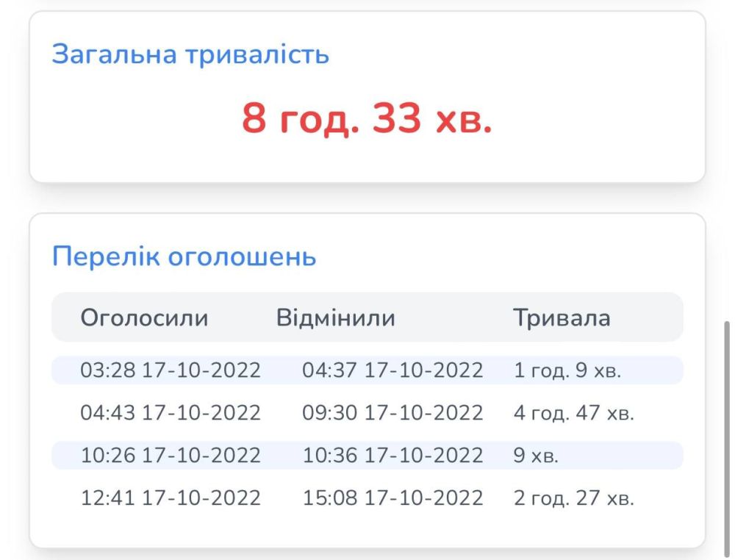Select the "Оголосили" column header
This screenshot has width=735, height=560.
tap(144, 317)
